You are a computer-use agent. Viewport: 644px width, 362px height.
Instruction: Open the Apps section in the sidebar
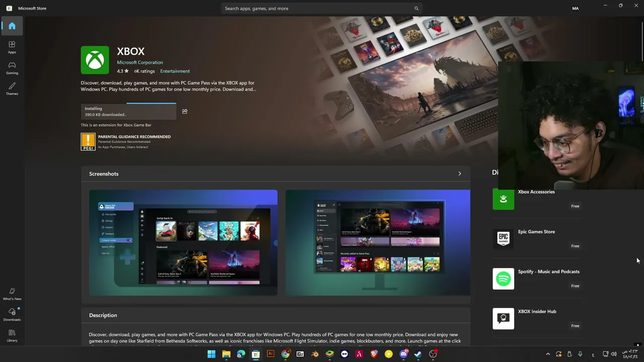[12, 47]
